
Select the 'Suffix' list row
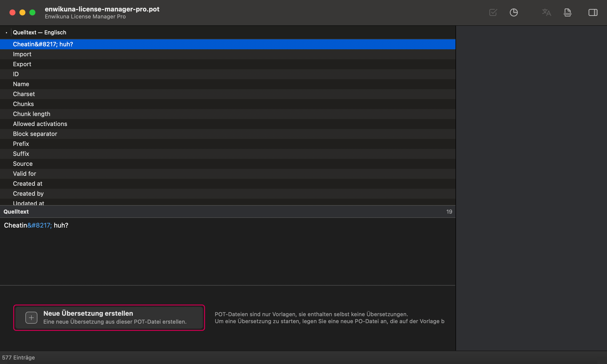pyautogui.click(x=228, y=154)
